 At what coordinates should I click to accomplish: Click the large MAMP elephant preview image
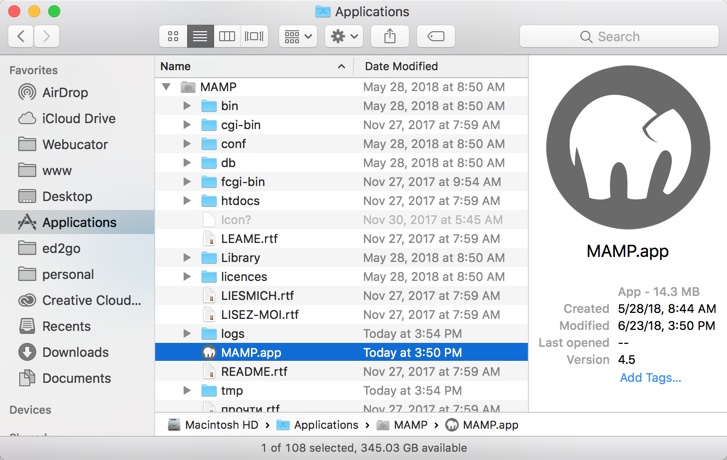(628, 147)
